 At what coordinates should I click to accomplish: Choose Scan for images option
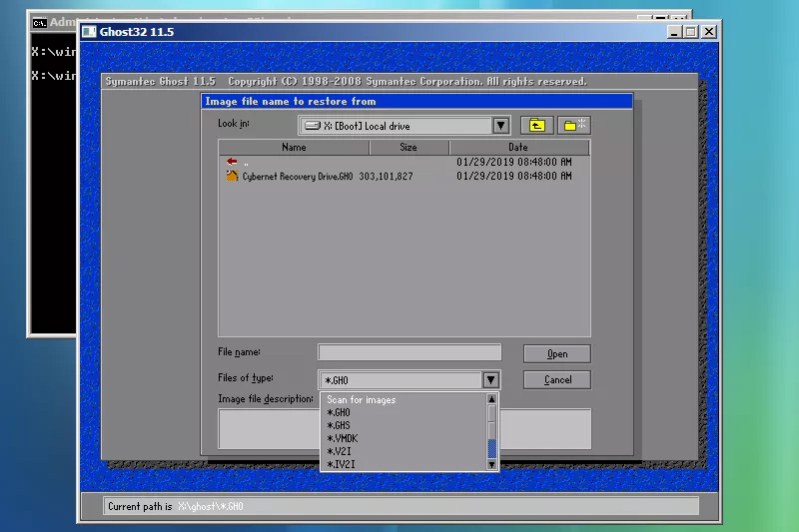(403, 399)
